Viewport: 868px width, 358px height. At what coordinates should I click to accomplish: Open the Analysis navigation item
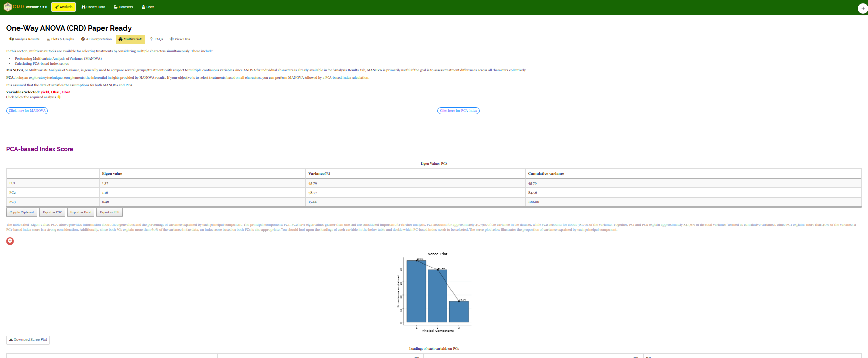coord(64,7)
